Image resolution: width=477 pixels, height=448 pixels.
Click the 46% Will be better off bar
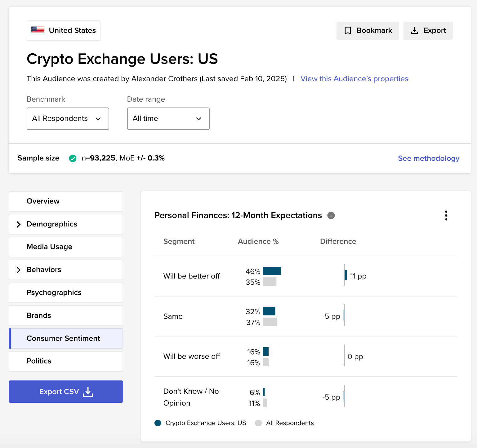click(x=272, y=271)
